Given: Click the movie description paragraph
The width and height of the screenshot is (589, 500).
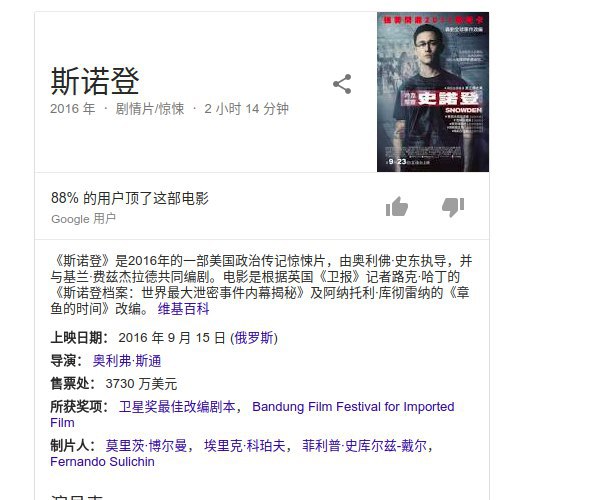Looking at the screenshot, I should 261,285.
